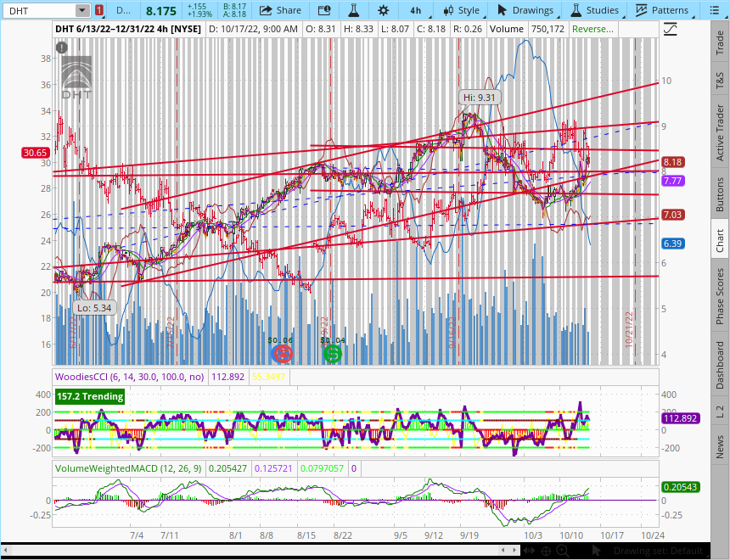Click the 9/16/22 expiration date marker
The width and height of the screenshot is (730, 560).
pyautogui.click(x=452, y=333)
